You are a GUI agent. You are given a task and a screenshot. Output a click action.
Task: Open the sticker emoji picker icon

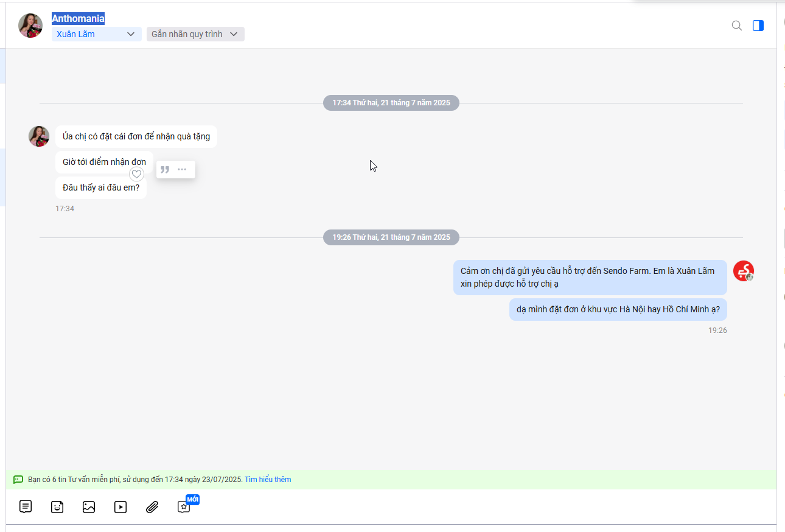click(57, 506)
